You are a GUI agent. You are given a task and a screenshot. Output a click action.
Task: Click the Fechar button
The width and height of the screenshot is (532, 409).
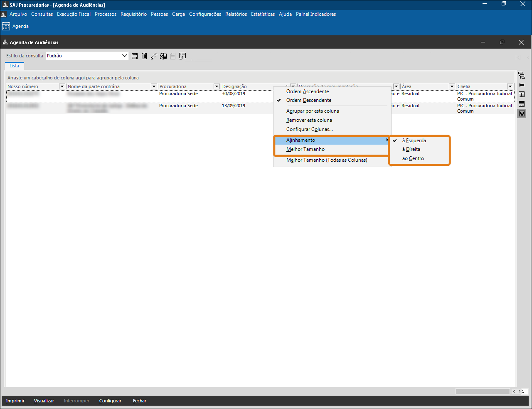[140, 401]
